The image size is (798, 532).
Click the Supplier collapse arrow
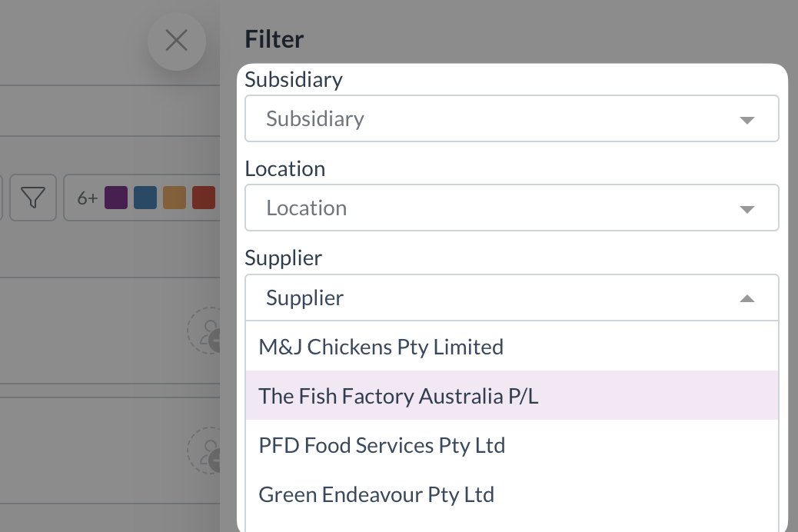(746, 299)
